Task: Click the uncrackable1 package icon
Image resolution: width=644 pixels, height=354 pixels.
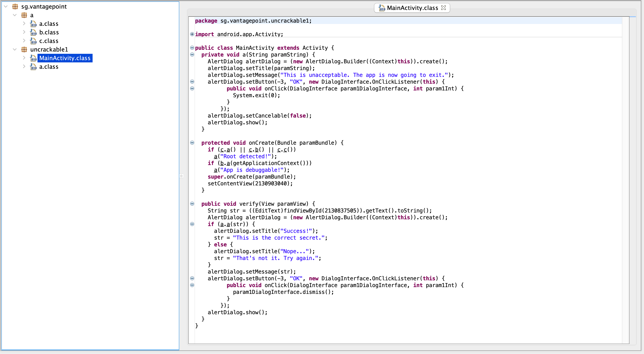Action: click(24, 49)
